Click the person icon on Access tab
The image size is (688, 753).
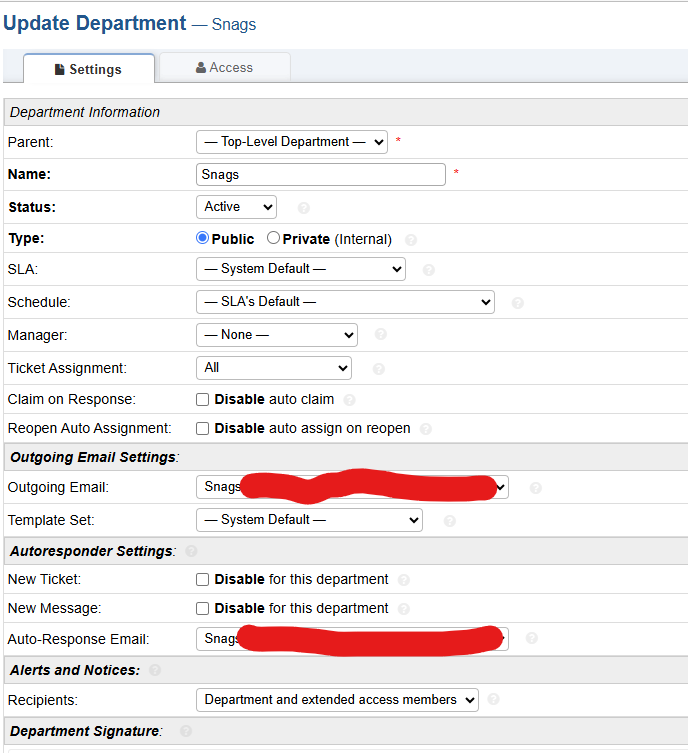coord(201,68)
